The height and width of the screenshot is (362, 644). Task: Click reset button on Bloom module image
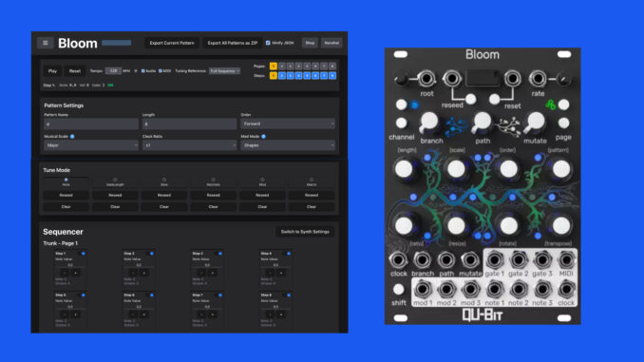(495, 99)
